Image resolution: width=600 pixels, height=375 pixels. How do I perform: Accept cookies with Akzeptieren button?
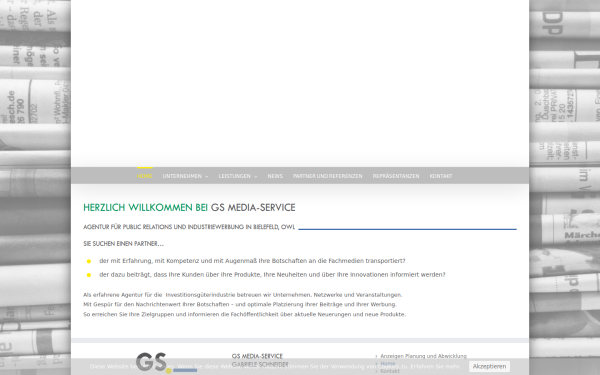(x=489, y=366)
